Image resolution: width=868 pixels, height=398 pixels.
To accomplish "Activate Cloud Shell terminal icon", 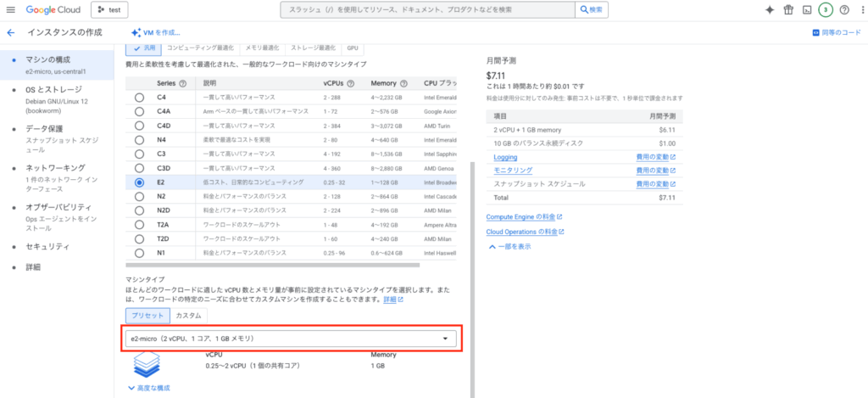I will (807, 10).
